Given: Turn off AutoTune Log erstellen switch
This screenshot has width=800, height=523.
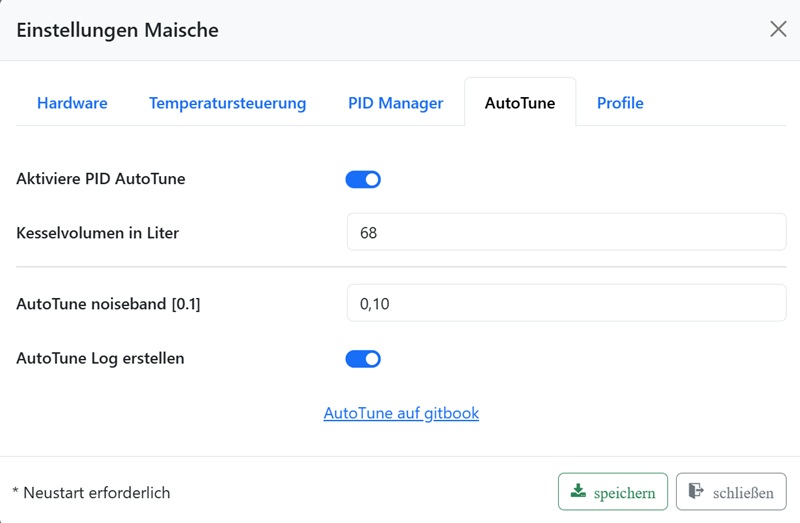Looking at the screenshot, I should click(363, 359).
